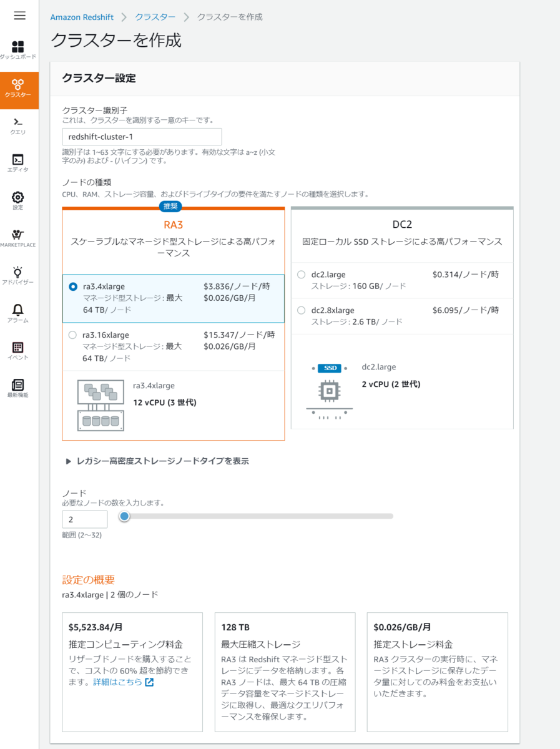Viewport: 560px width, 749px height.
Task: Click the $5,523.84/月 estimated cost
Action: (x=96, y=627)
